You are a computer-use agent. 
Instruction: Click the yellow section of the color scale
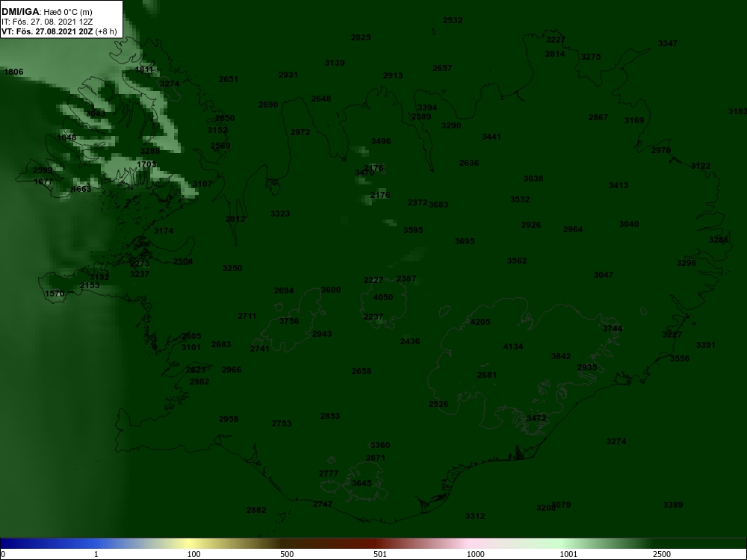[x=190, y=544]
